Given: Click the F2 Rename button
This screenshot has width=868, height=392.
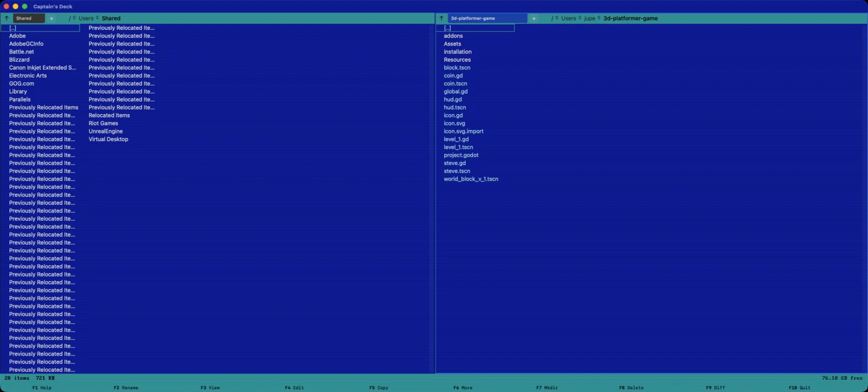Looking at the screenshot, I should 126,388.
